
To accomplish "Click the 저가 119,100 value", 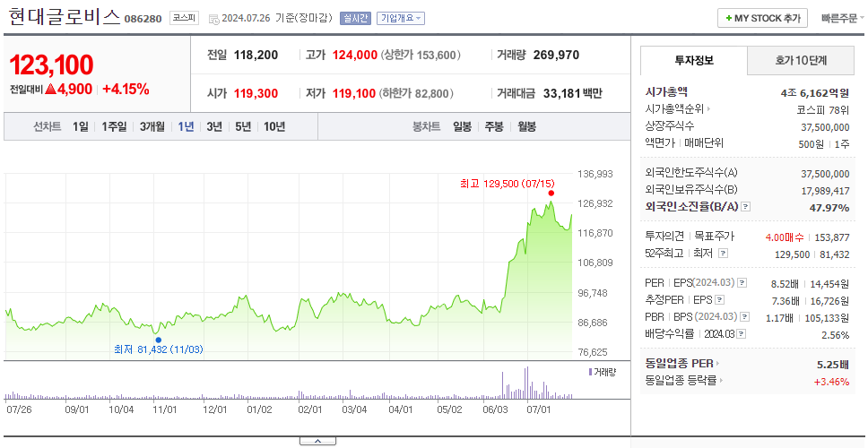I will [353, 93].
